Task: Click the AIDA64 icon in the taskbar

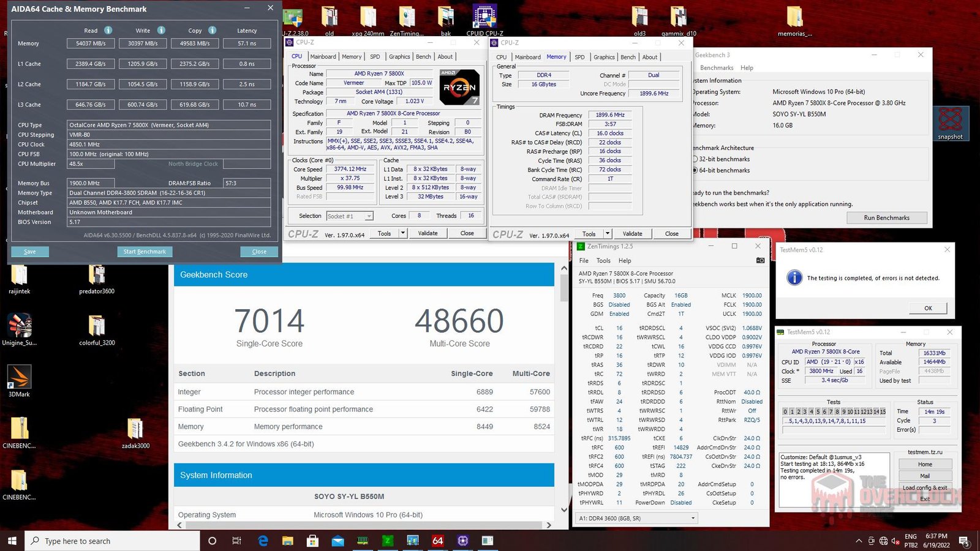Action: pyautogui.click(x=437, y=541)
